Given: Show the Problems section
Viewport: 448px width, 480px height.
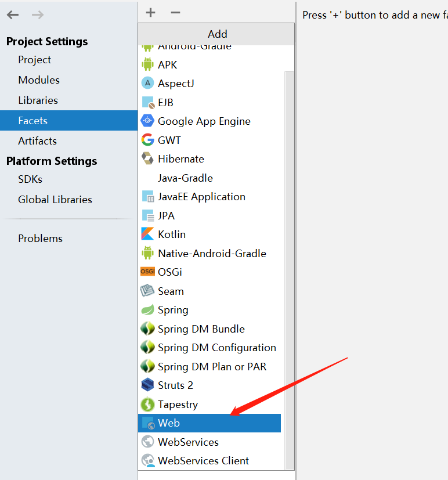Looking at the screenshot, I should coord(40,239).
